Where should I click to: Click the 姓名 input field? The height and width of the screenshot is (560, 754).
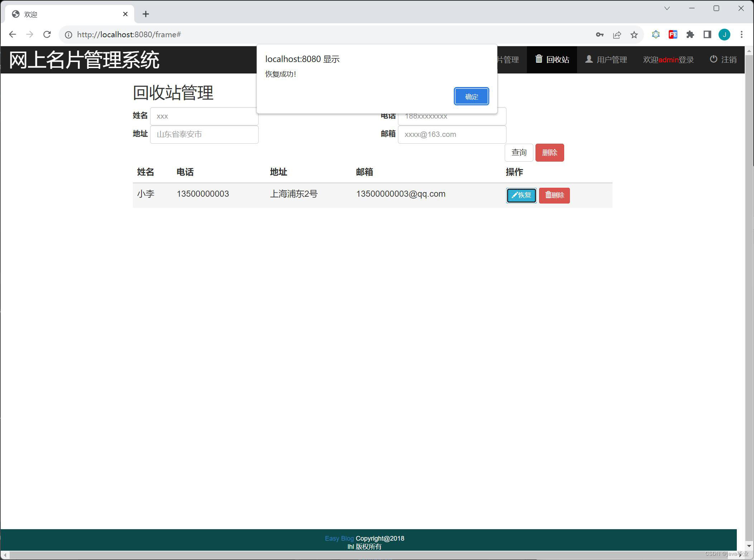pyautogui.click(x=204, y=116)
